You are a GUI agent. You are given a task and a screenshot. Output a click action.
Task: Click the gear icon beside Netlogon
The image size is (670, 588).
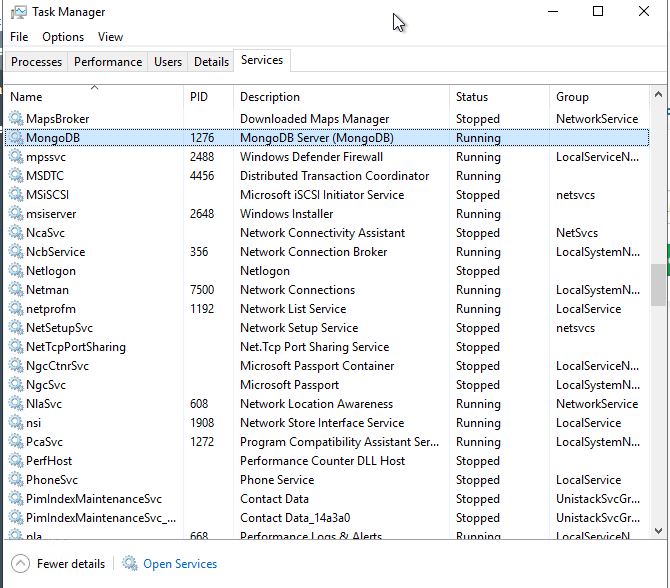click(x=16, y=270)
